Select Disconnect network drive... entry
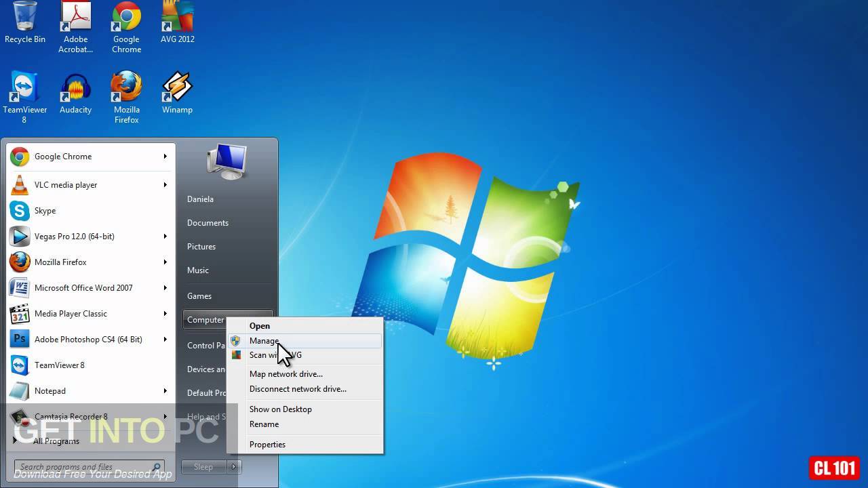 (x=305, y=389)
